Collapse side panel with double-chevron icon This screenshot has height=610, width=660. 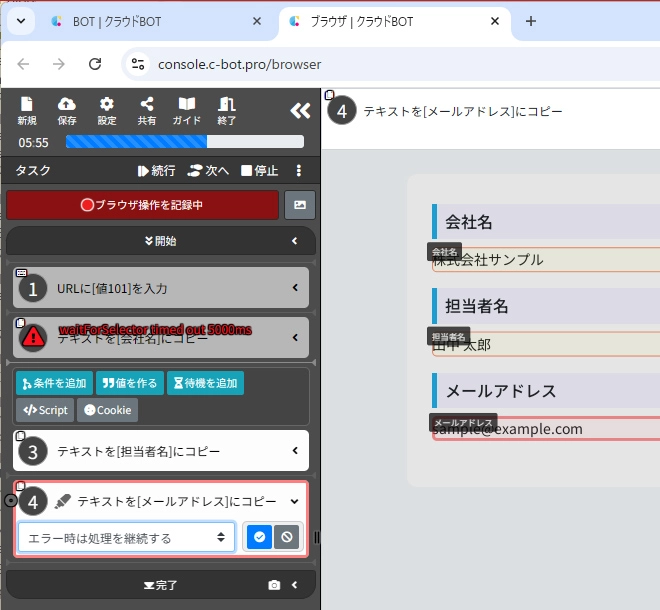[299, 111]
